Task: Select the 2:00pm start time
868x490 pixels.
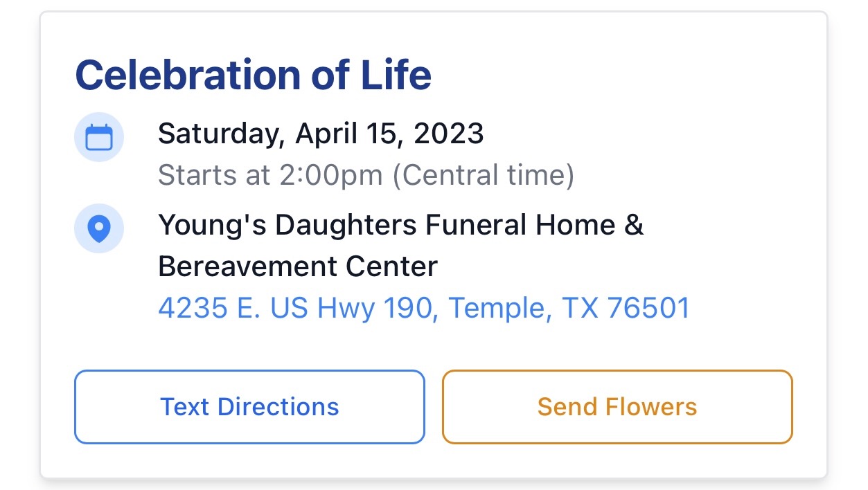Action: pyautogui.click(x=330, y=176)
